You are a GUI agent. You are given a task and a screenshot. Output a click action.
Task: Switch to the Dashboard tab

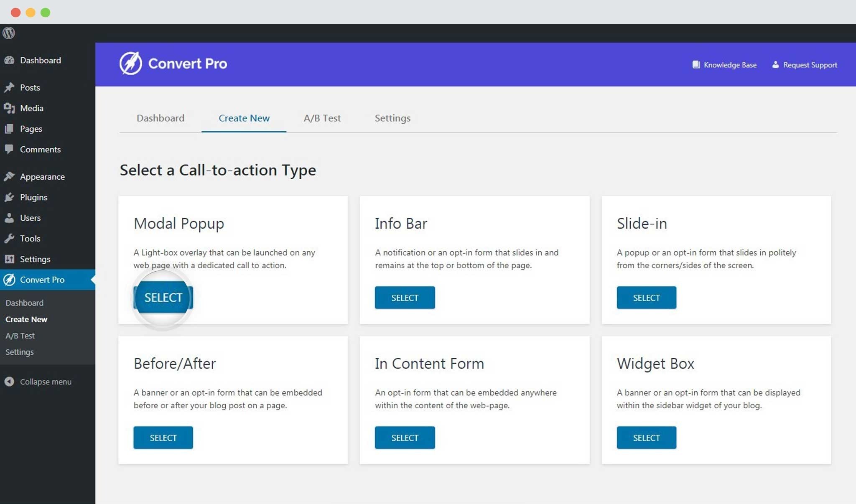[160, 118]
